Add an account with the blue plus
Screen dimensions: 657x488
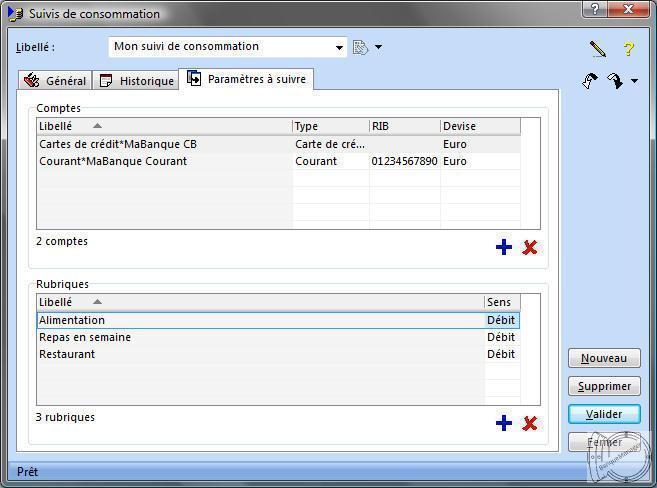(x=504, y=247)
